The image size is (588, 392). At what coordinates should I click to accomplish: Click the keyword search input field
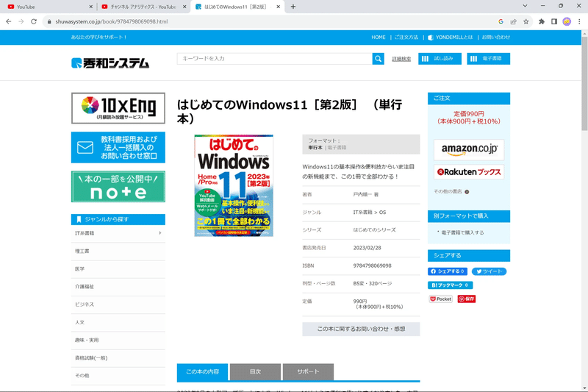pyautogui.click(x=274, y=59)
